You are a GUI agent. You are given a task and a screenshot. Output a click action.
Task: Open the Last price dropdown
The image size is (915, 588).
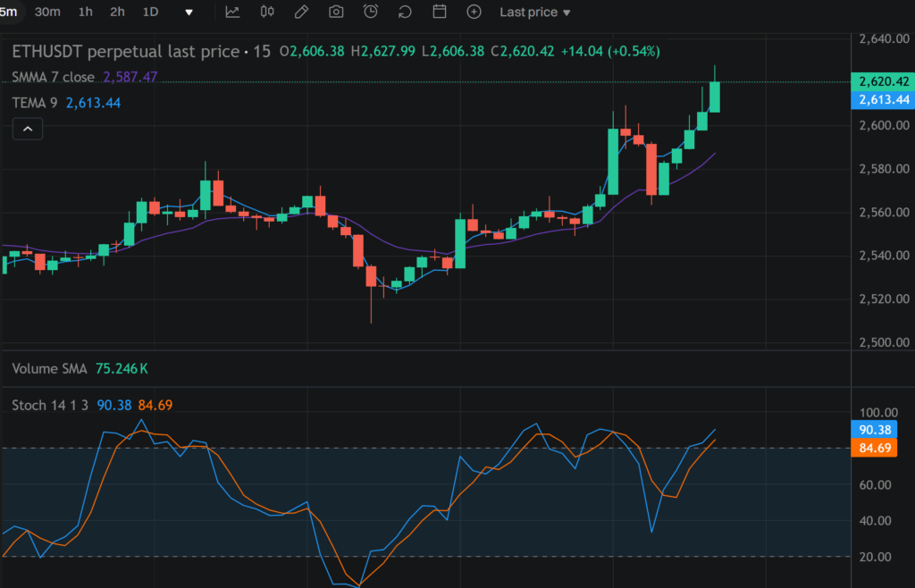534,12
